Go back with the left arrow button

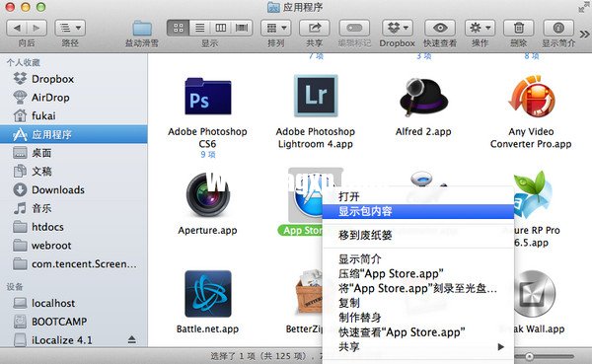[17, 28]
